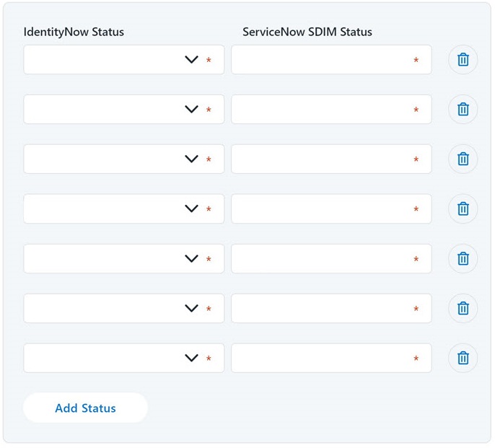
Task: Delete the sixth status mapping row
Action: (463, 308)
